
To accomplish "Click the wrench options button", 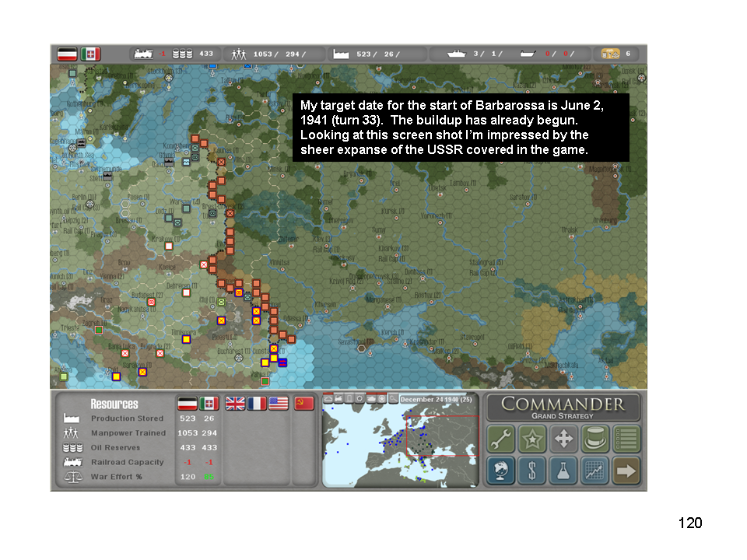I will 502,439.
